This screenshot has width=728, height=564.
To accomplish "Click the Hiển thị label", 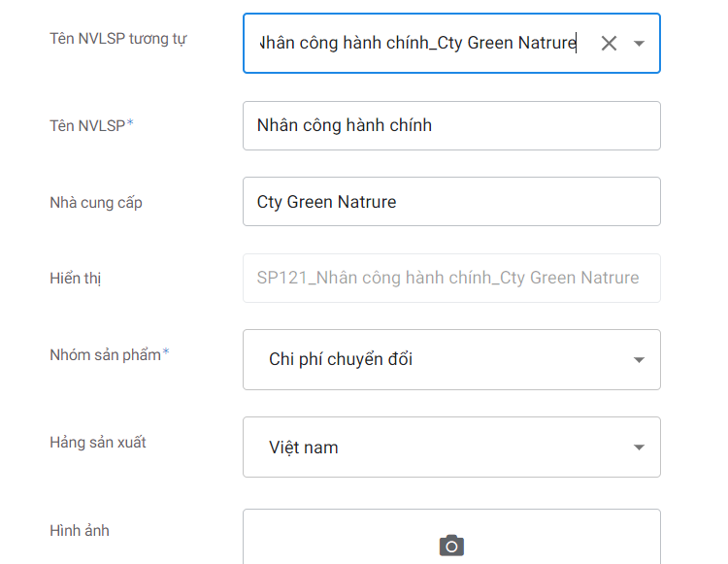I will click(76, 279).
